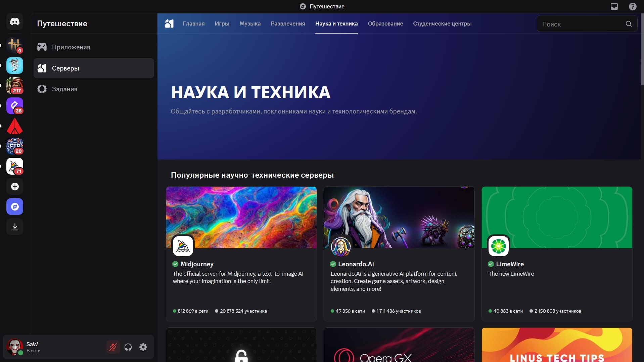644x362 pixels.
Task: Click '2 150 808 участников' text
Action: coord(558,311)
